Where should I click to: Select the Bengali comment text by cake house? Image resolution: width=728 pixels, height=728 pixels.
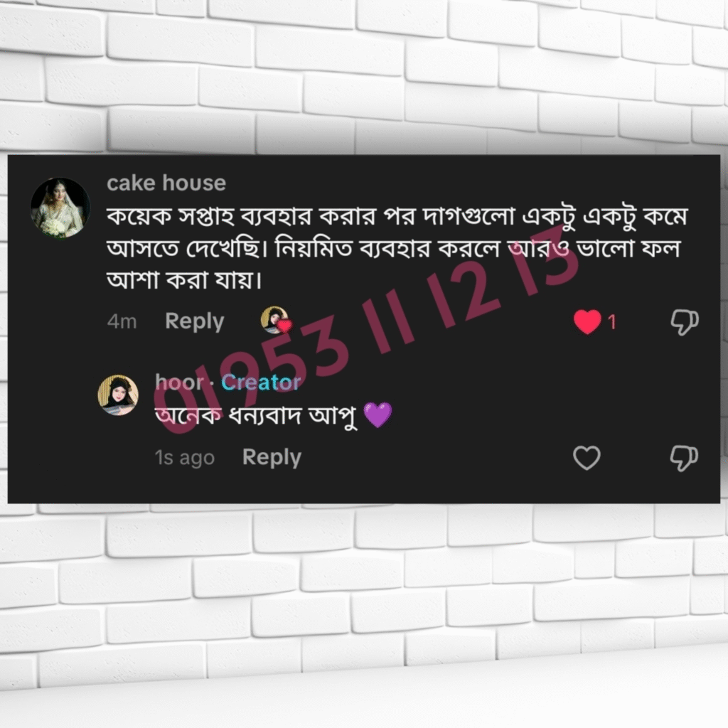point(397,248)
